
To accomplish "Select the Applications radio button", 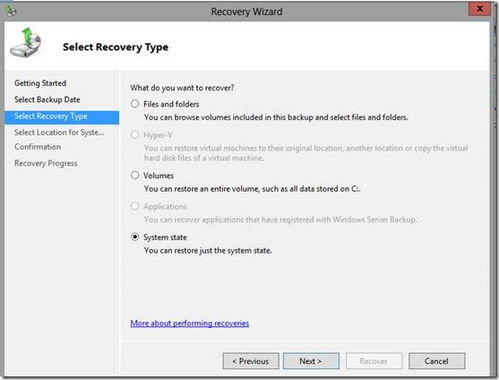I will [x=135, y=206].
